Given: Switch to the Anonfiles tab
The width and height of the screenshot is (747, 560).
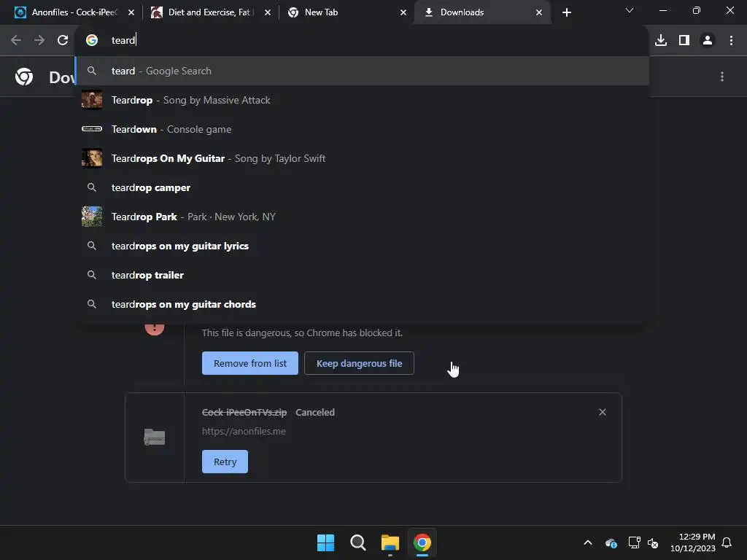Looking at the screenshot, I should point(71,12).
